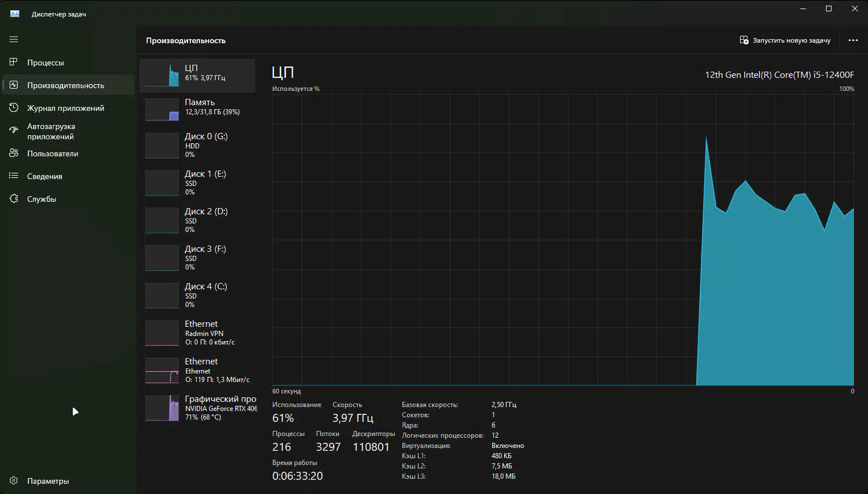
Task: Select the Графический процессор NVIDIA entry
Action: pos(197,408)
